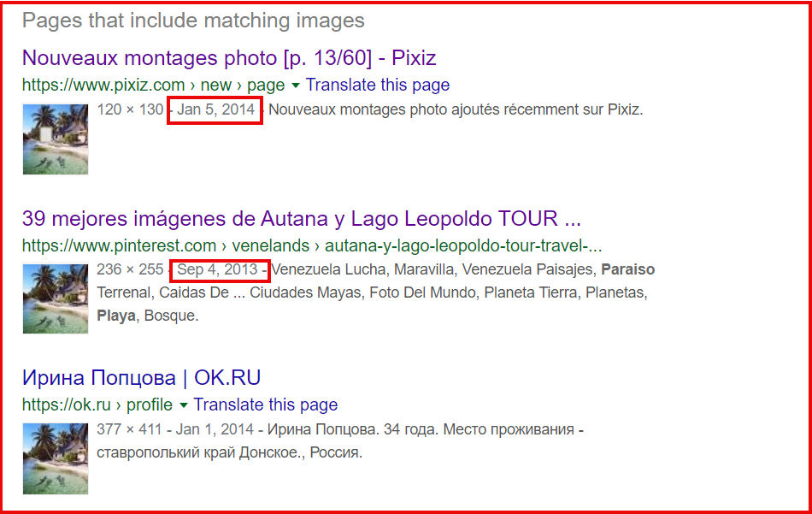Open the Nouveaux montages photo Pixiz result
Image resolution: width=812 pixels, height=514 pixels.
point(228,58)
